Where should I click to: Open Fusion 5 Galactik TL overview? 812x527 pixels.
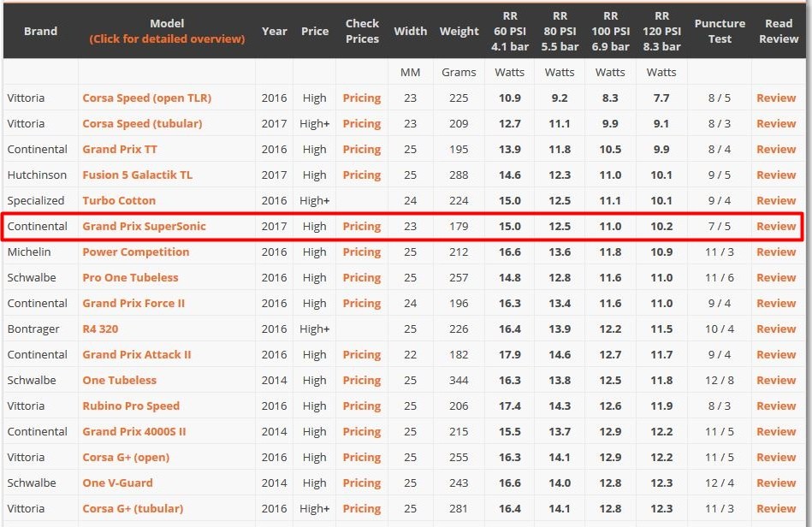(x=137, y=175)
